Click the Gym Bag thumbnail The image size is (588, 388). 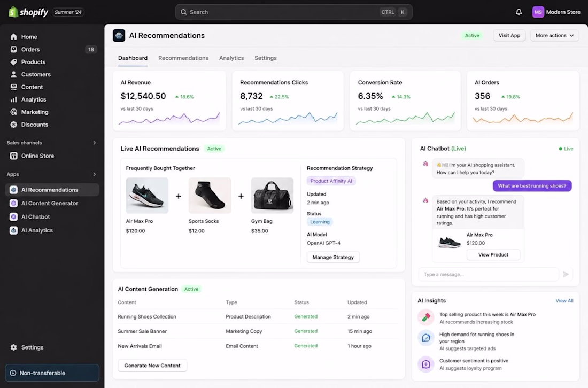(x=272, y=195)
